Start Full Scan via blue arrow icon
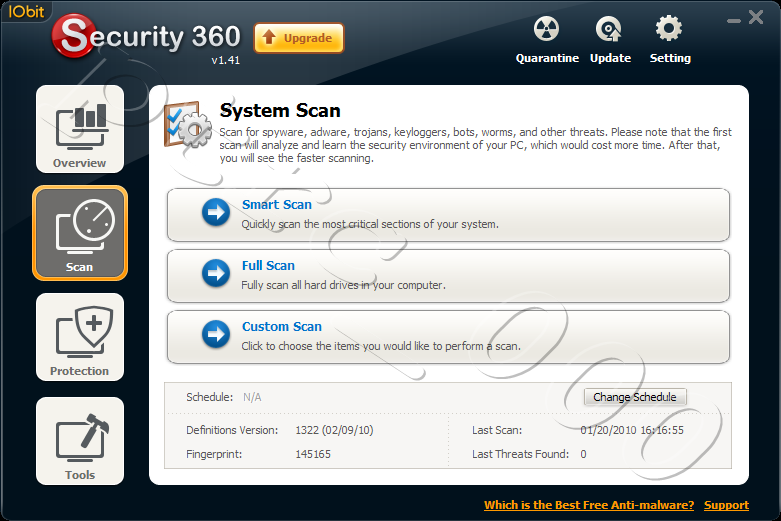Viewport: 781px width, 521px height. click(216, 273)
